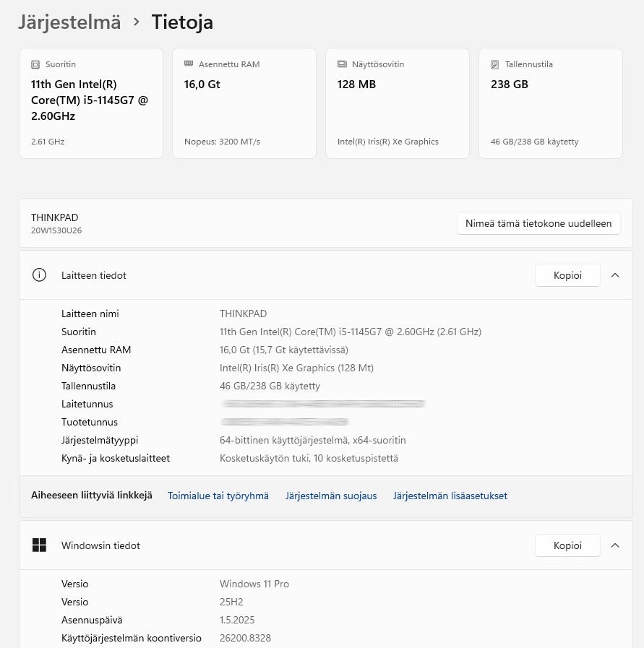Click the Kynä- ja kosketuslaitteet label
The image size is (644, 648).
(x=116, y=458)
